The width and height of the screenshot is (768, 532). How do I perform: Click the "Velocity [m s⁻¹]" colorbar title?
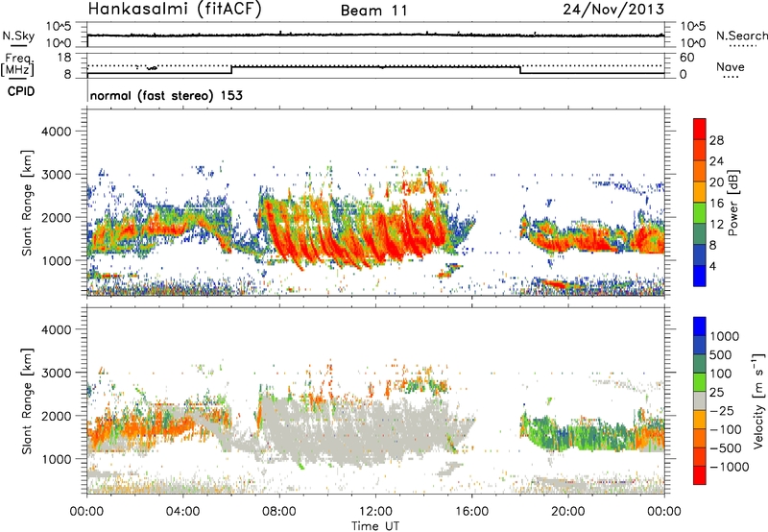pyautogui.click(x=758, y=400)
